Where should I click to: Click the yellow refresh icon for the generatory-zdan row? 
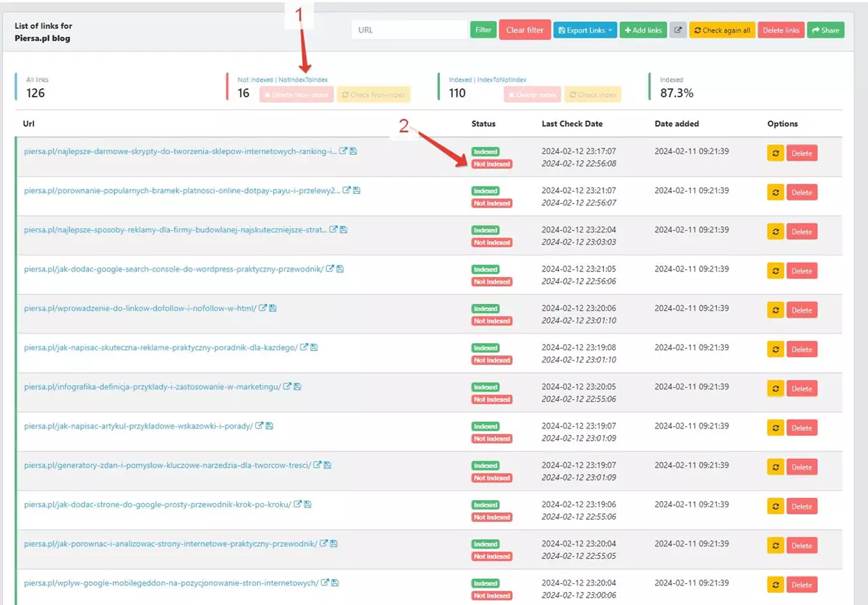[x=775, y=466]
